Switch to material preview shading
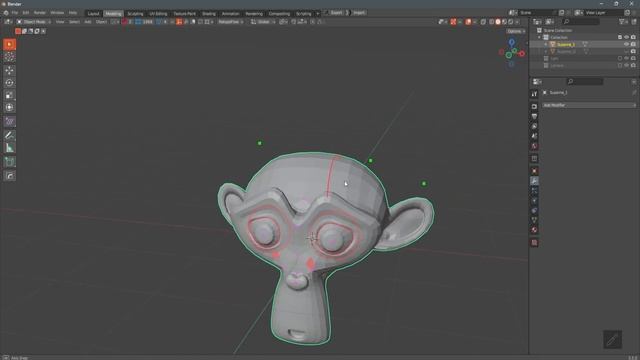640x360 pixels. coord(504,22)
